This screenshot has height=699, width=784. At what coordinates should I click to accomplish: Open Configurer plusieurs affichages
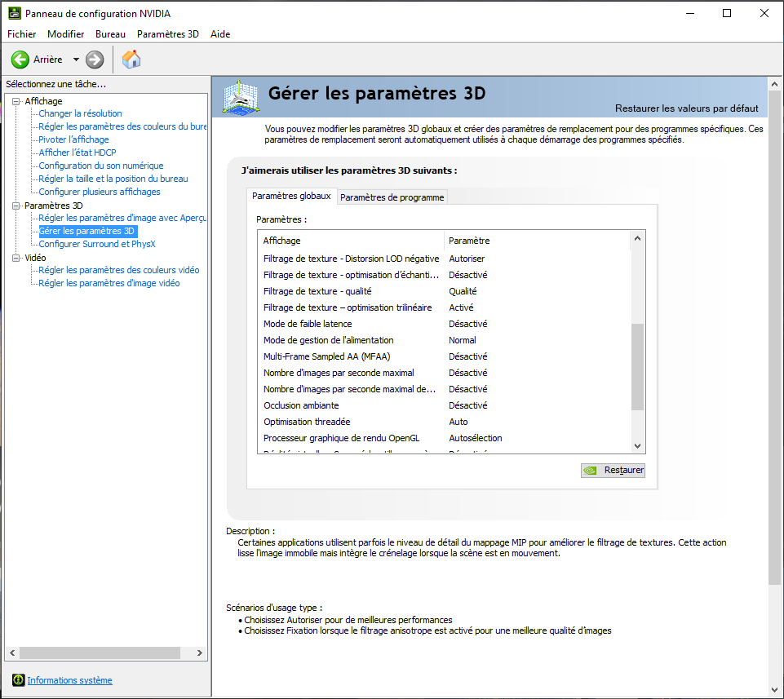point(100,192)
